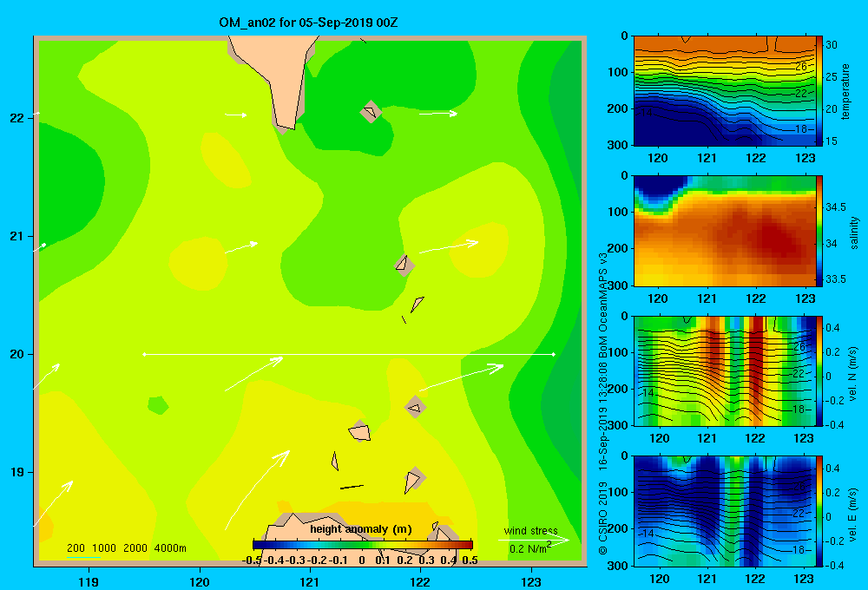
Task: Click '1000' in the bathymetry depth legend
Action: [x=104, y=548]
